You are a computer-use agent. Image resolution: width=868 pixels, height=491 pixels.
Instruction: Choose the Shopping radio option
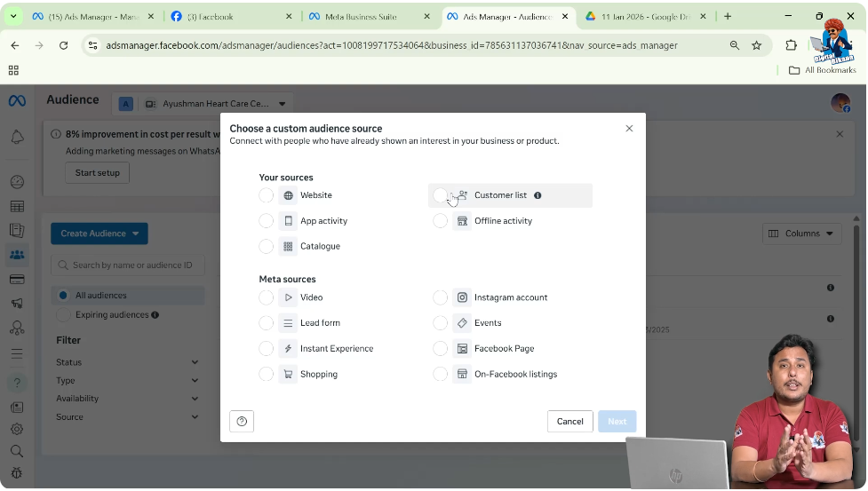click(x=267, y=374)
